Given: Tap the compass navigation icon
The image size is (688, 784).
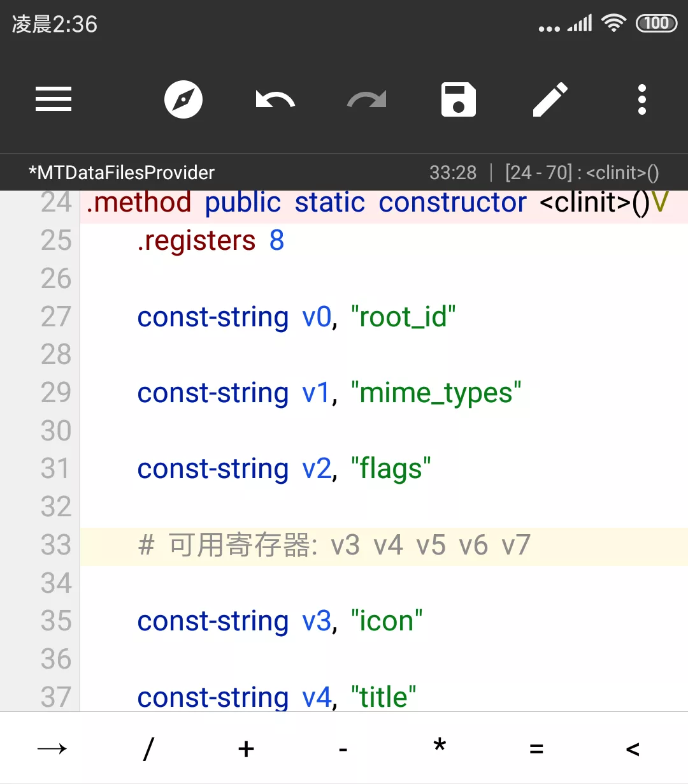Looking at the screenshot, I should click(183, 99).
